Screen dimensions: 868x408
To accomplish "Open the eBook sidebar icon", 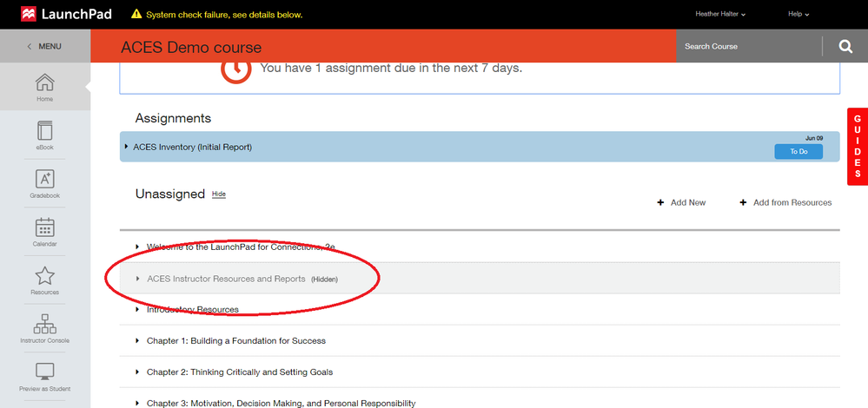I will tap(44, 132).
